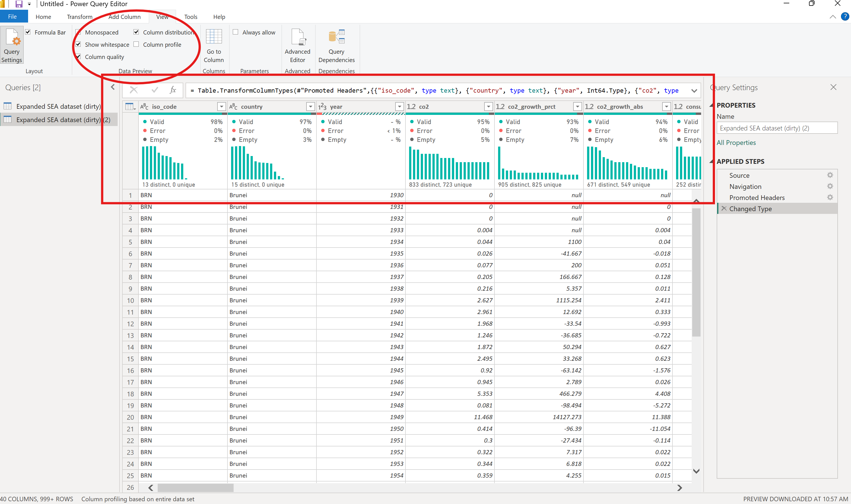Open the Query Settings pane button
Image resolution: width=851 pixels, height=504 pixels.
pos(12,45)
